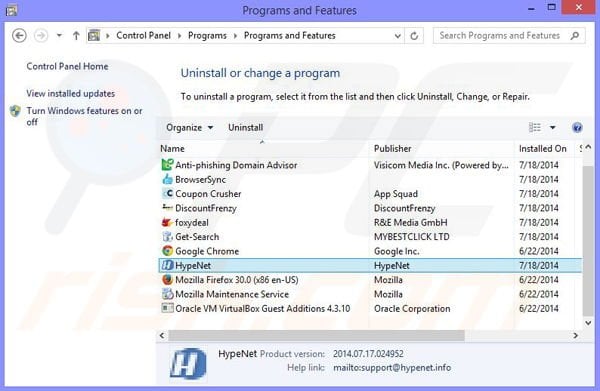
Task: Select the Oracle VM VirtualBox icon
Action: (167, 308)
